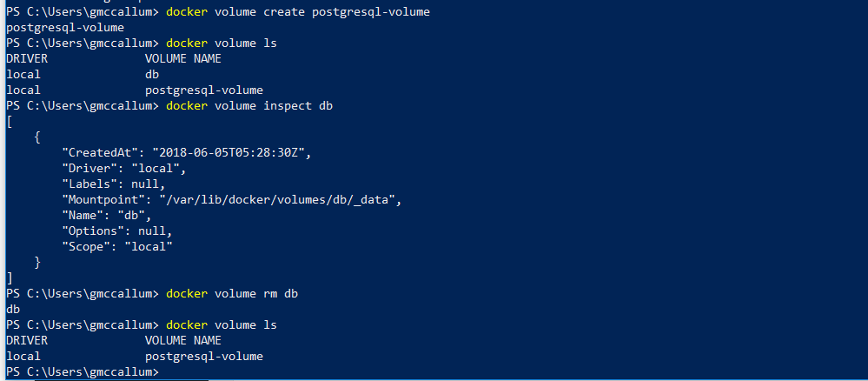Click 'postgresql-volume' in the last volume listing

coord(203,356)
